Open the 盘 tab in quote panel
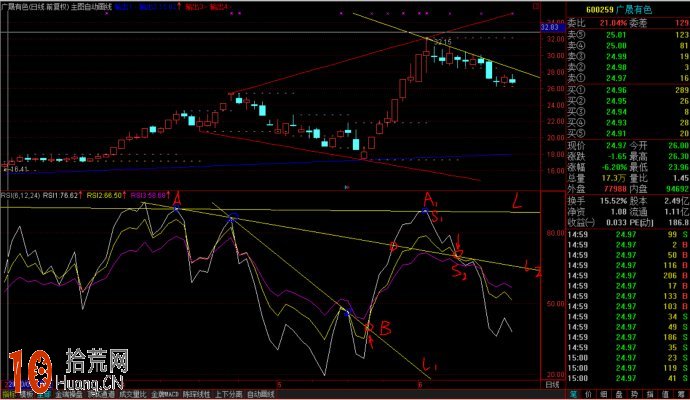The image size is (690, 400). (x=619, y=394)
